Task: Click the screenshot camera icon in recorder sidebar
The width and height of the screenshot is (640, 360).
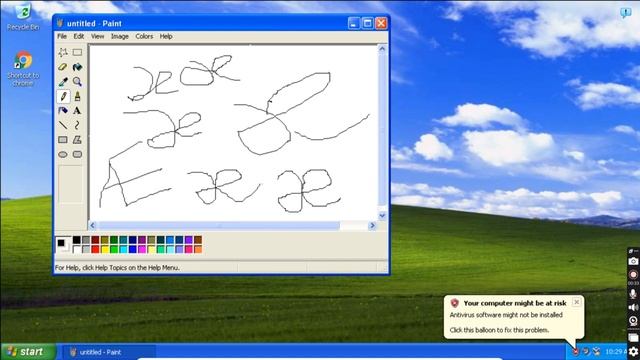Action: (x=633, y=261)
